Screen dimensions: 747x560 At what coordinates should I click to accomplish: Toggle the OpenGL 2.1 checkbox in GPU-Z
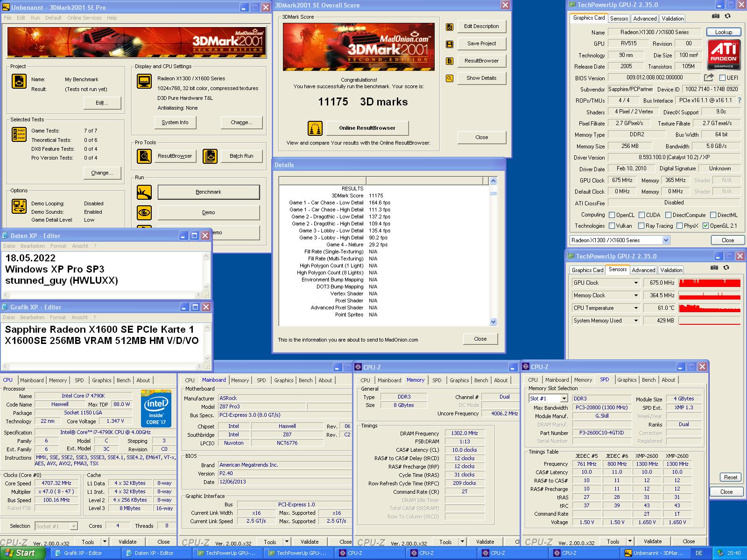[x=705, y=226]
